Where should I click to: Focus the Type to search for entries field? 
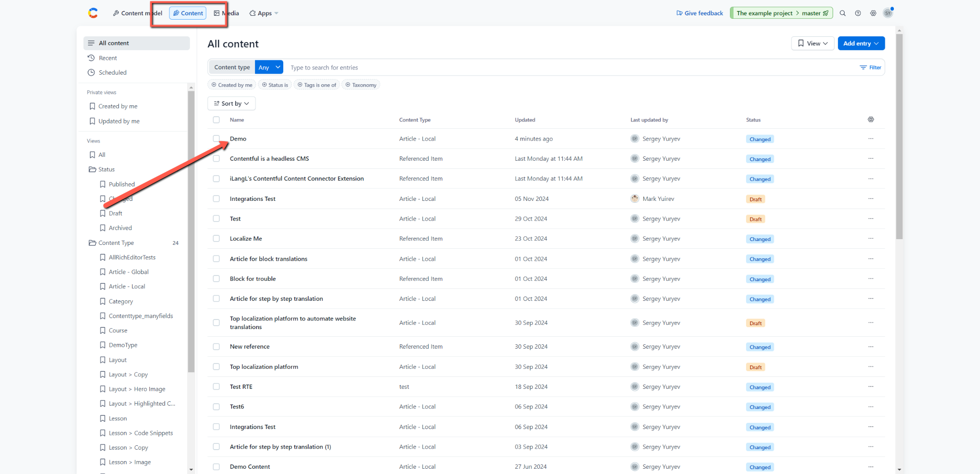569,67
